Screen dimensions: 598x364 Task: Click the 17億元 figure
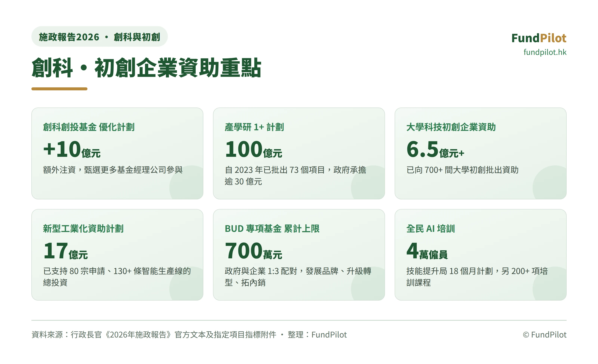coord(66,251)
